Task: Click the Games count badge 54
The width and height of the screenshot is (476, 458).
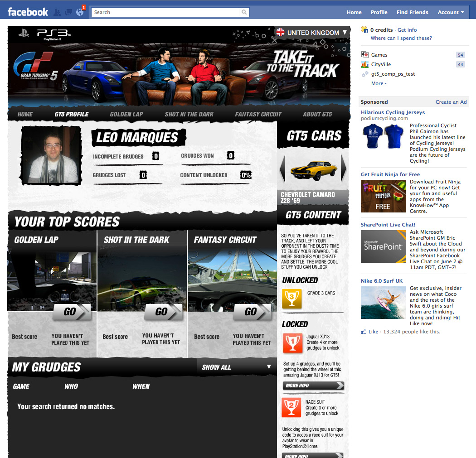Action: [x=461, y=55]
